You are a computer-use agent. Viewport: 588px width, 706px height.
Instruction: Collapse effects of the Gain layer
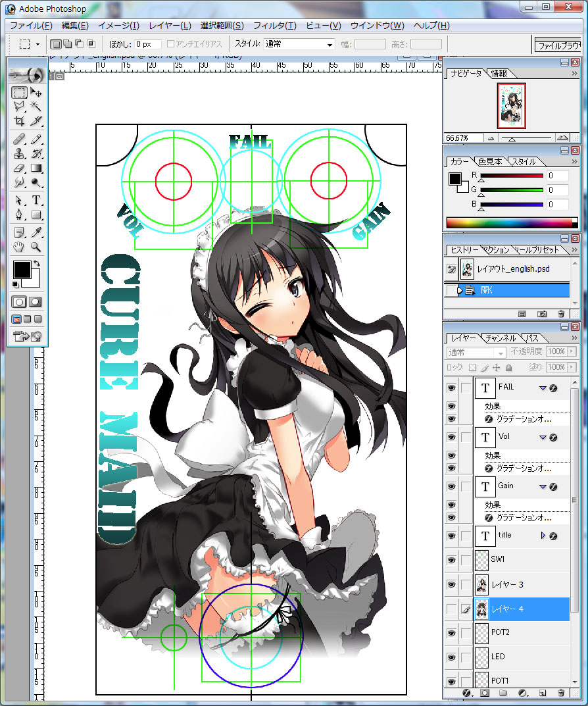[543, 487]
